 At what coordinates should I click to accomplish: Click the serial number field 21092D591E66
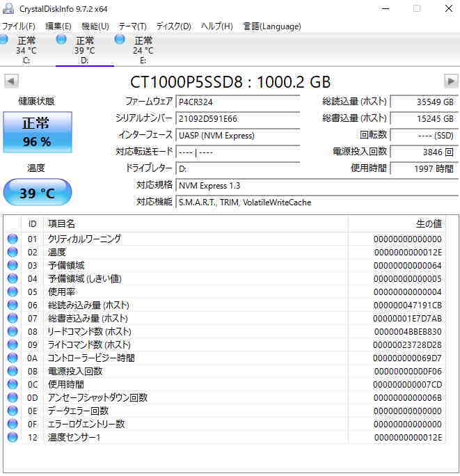[x=238, y=119]
